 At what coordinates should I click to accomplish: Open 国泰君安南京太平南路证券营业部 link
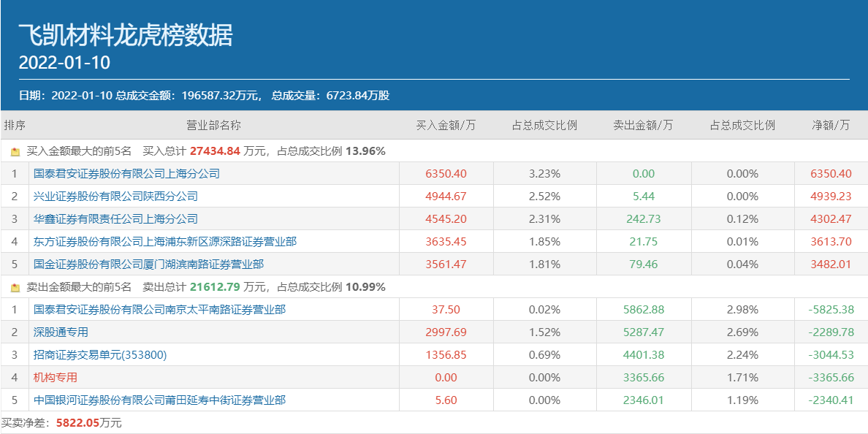159,310
